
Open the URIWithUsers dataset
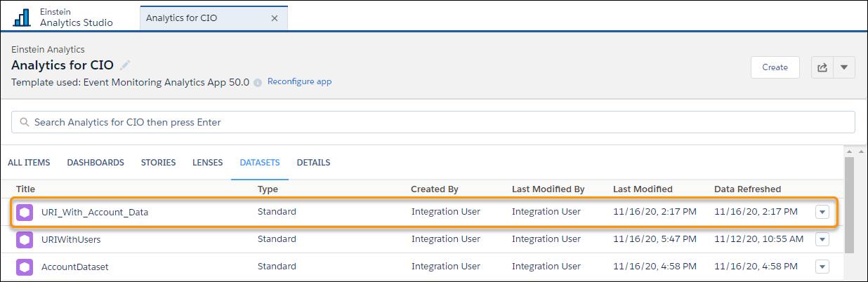[71, 239]
